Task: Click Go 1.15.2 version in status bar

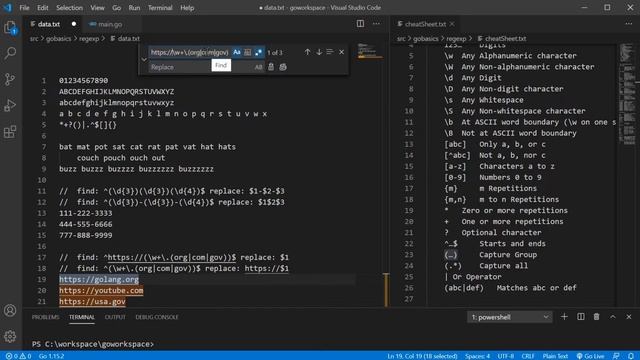Action: pos(51,356)
